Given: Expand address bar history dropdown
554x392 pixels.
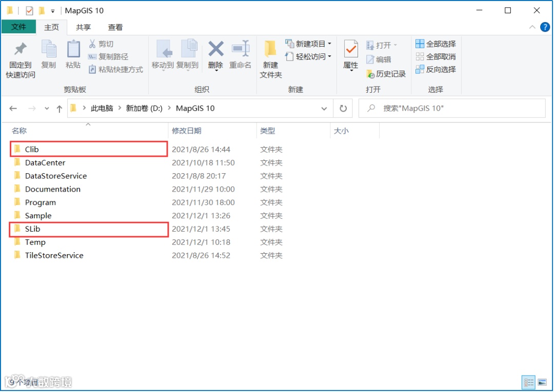Looking at the screenshot, I should 324,108.
